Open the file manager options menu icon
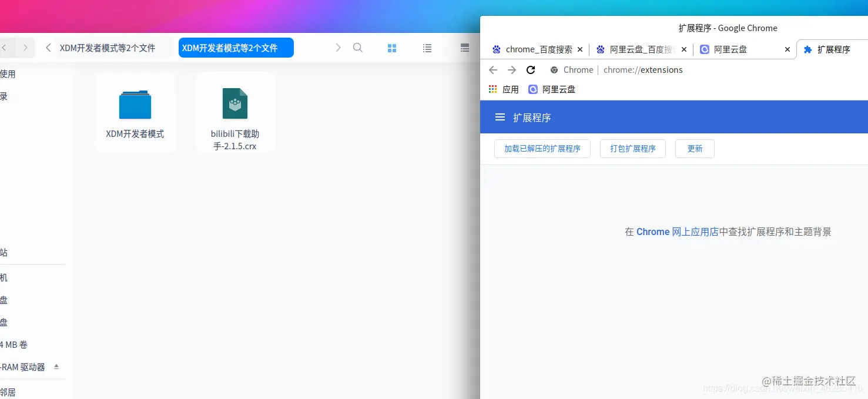Viewport: 868px width, 399px height. point(464,48)
